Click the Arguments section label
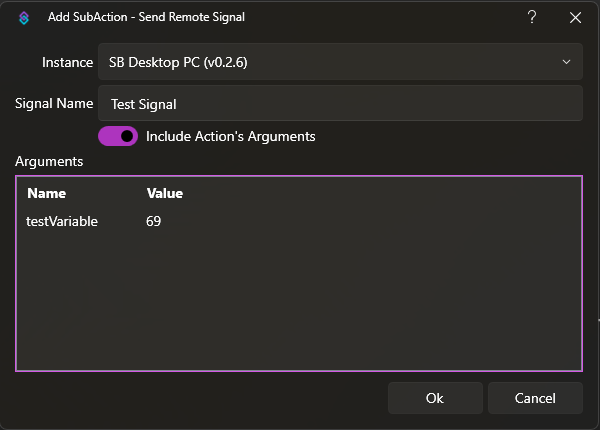 49,160
